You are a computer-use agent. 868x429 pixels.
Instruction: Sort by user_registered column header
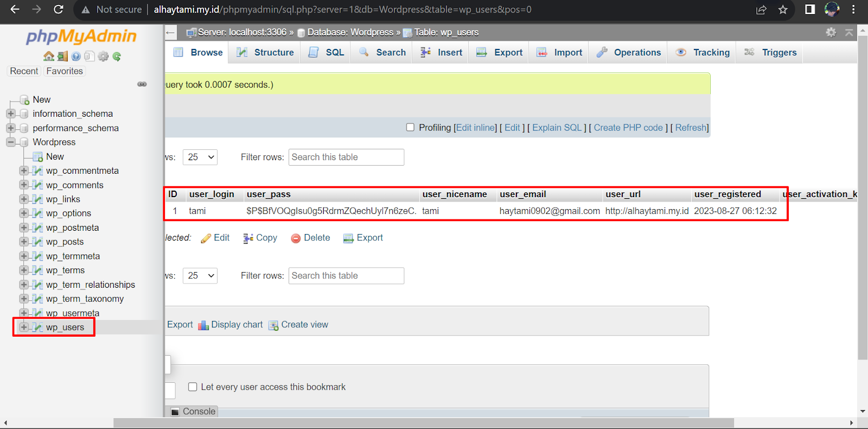[x=727, y=194]
